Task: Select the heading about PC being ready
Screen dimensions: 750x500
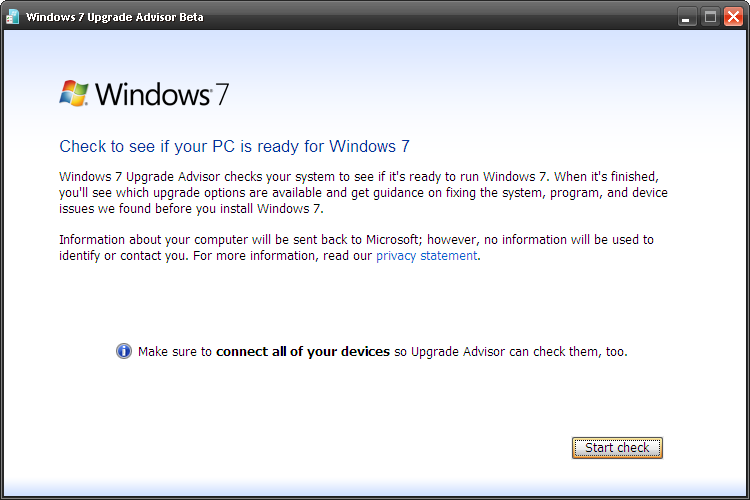Action: [234, 146]
